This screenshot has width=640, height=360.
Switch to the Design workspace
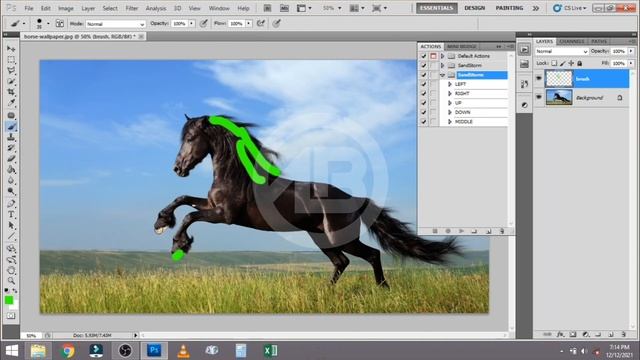coord(475,8)
